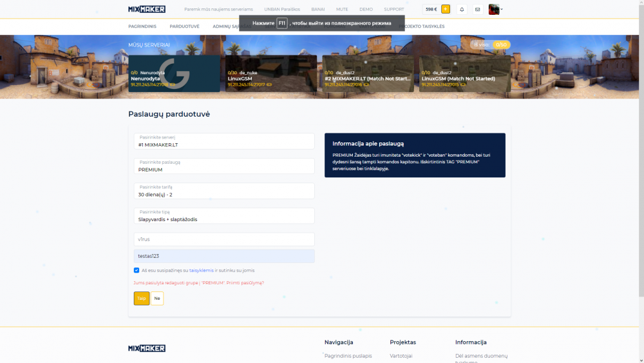
Task: Go to PAGRINDINIS menu item
Action: tap(142, 26)
